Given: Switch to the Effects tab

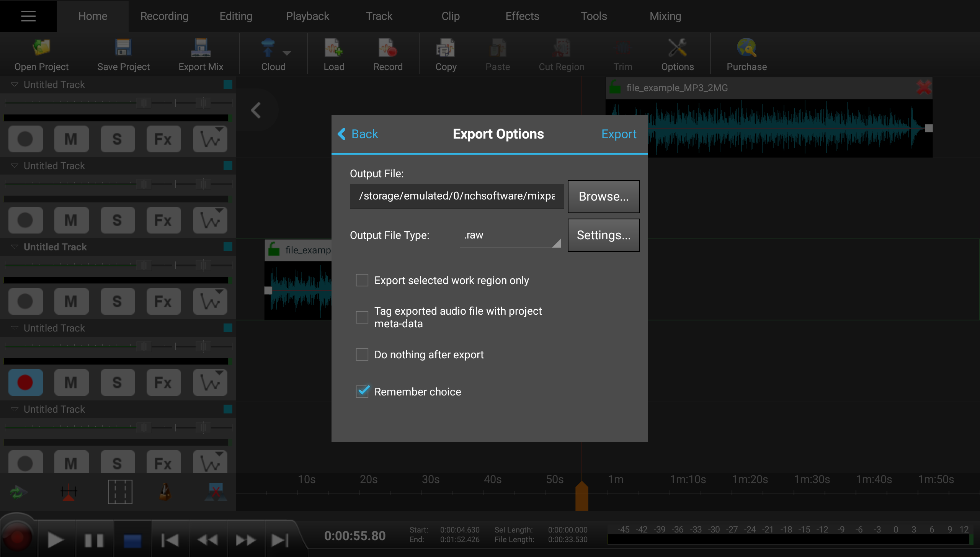Looking at the screenshot, I should point(522,16).
